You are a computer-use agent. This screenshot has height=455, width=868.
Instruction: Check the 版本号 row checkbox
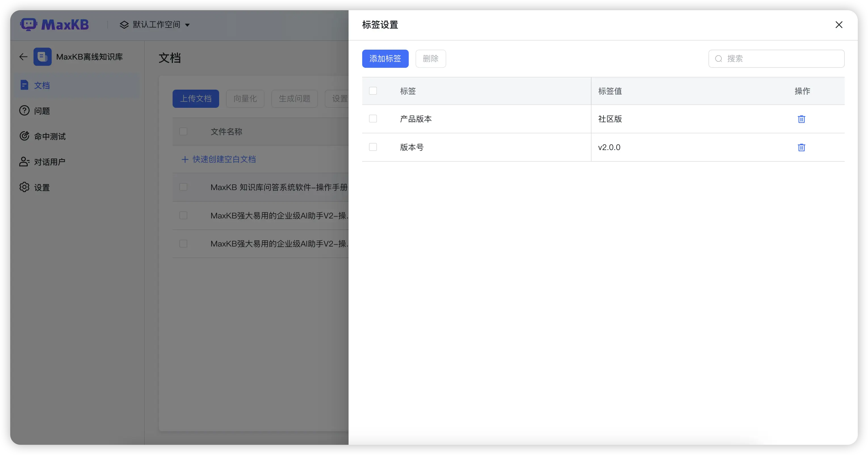tap(373, 147)
